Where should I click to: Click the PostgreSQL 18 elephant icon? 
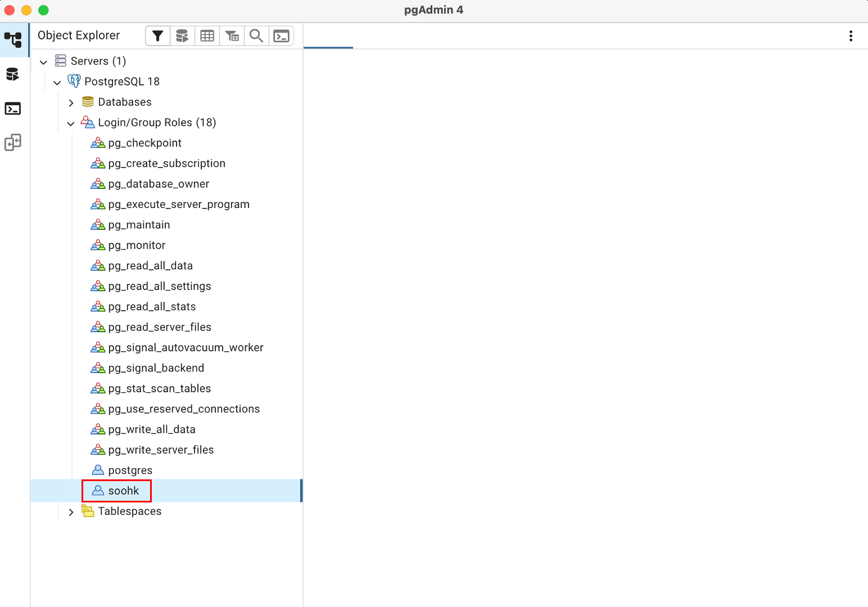point(74,81)
